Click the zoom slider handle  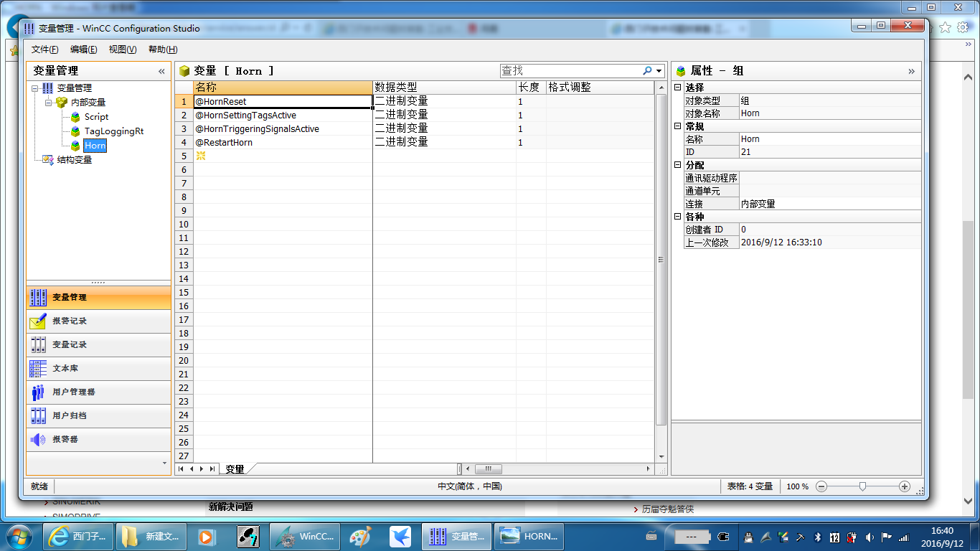863,486
